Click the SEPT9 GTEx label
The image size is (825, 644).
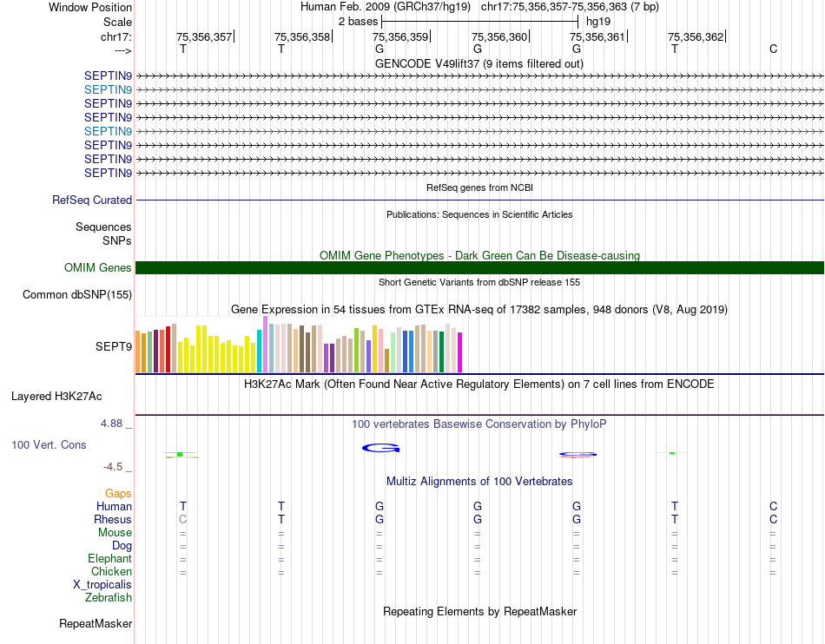(x=114, y=346)
